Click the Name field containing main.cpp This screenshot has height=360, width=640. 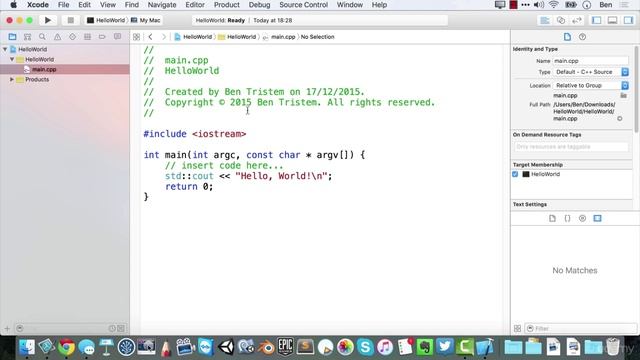pos(590,61)
